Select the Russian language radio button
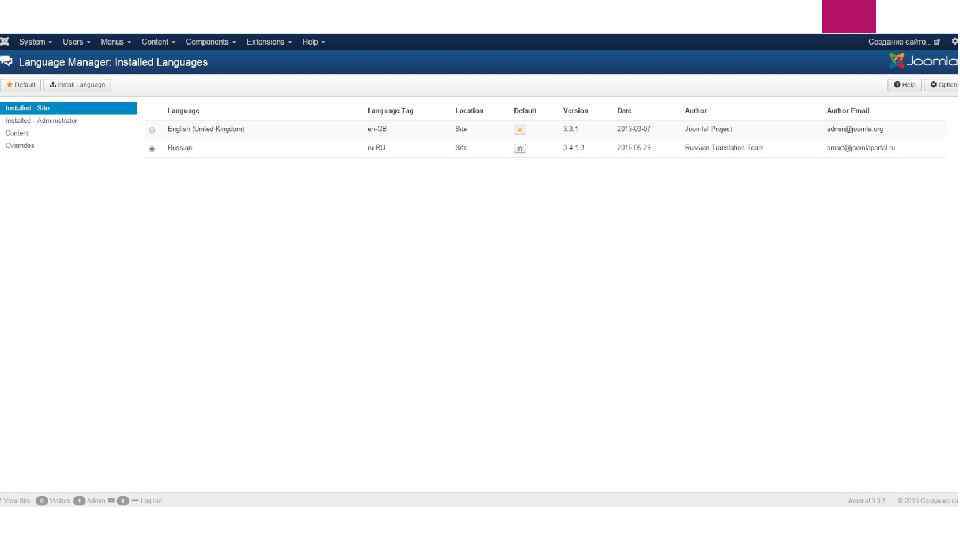Viewport: 960px width, 540px height. [152, 148]
